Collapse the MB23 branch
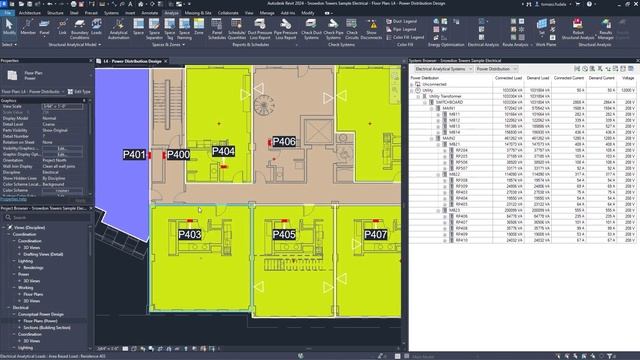The height and width of the screenshot is (360, 640). click(438, 211)
